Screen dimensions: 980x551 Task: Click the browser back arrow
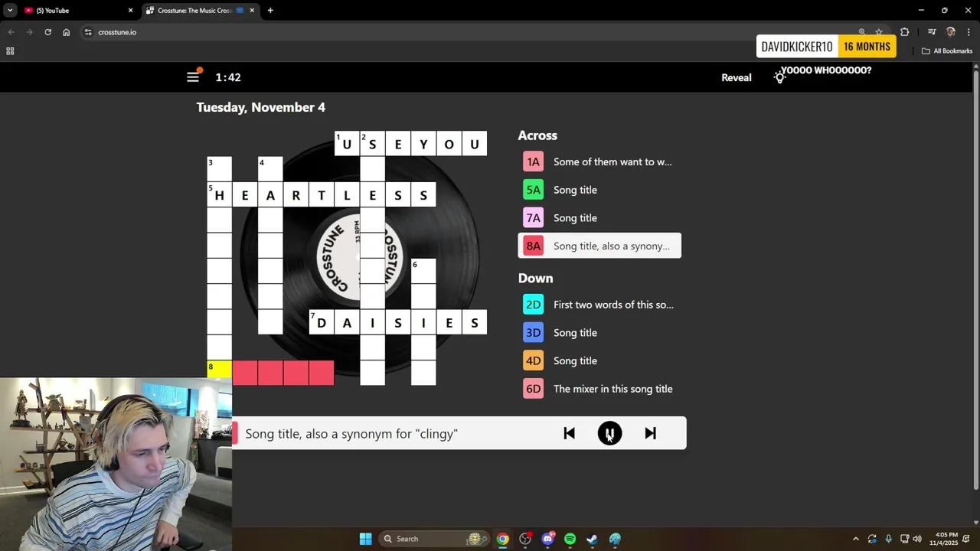(x=11, y=32)
